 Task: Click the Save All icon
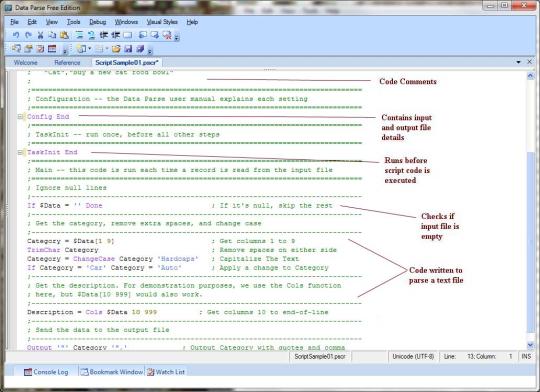[x=140, y=49]
